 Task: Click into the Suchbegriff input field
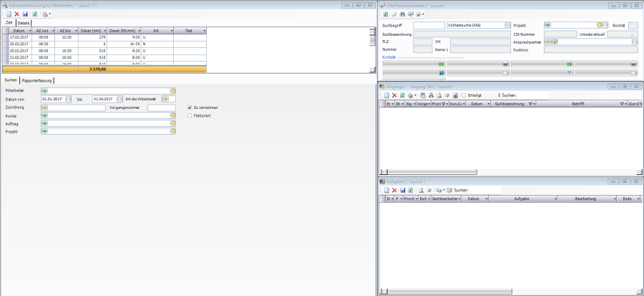429,25
